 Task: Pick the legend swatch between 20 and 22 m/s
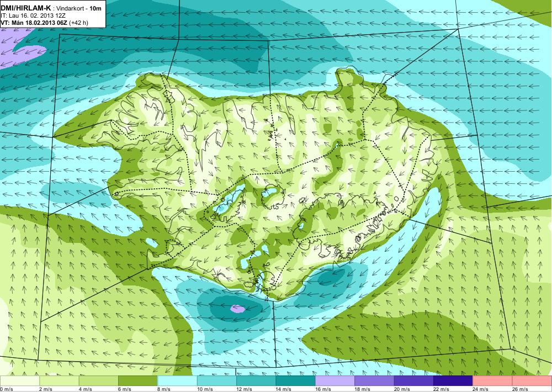tap(414, 381)
